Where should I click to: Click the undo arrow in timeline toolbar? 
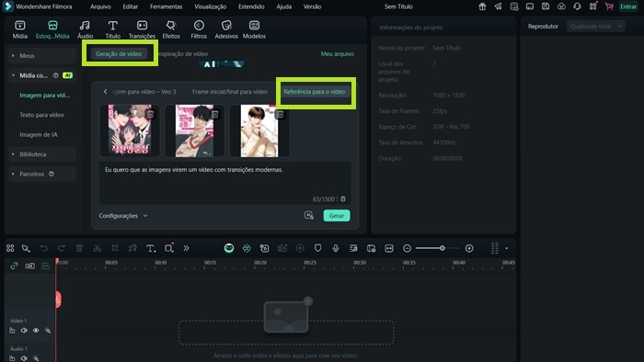click(44, 248)
